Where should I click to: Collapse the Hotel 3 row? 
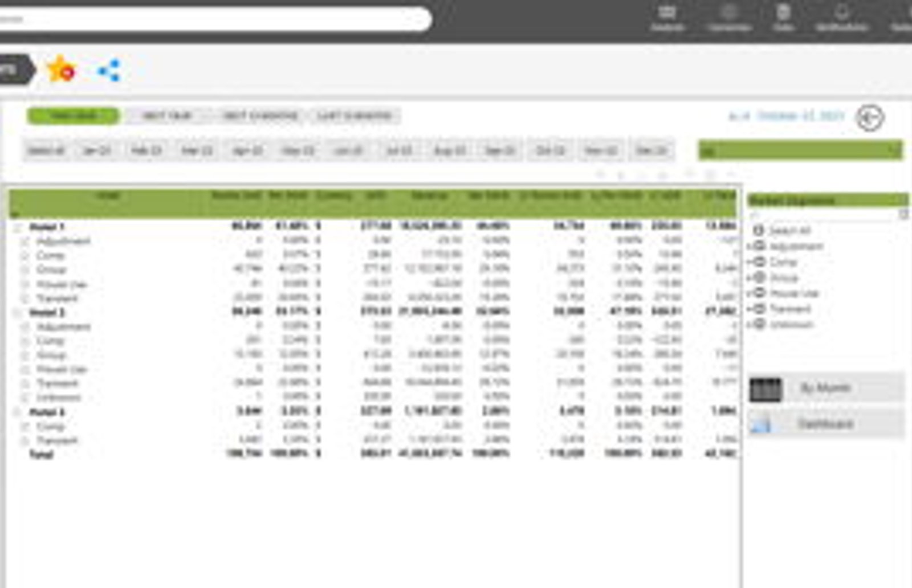point(18,412)
